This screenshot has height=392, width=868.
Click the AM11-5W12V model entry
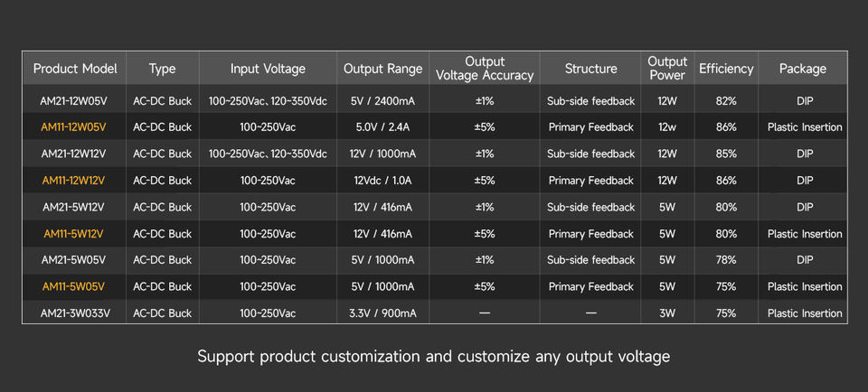73,234
